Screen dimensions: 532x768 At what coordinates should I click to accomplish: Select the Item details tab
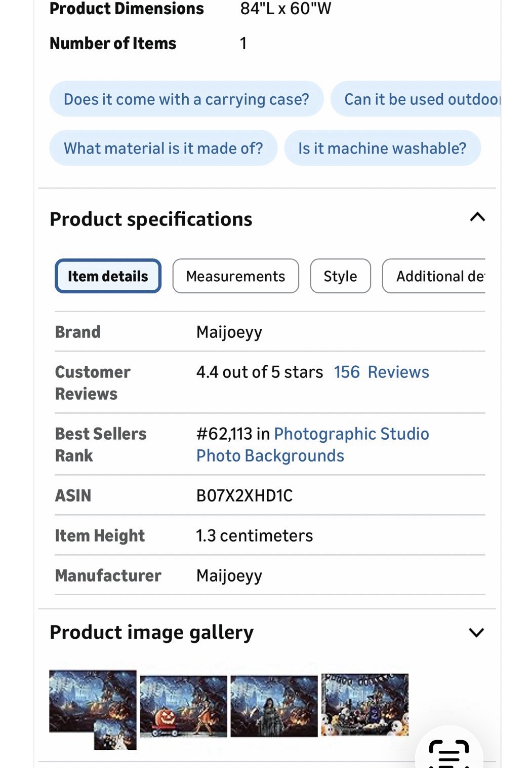[x=108, y=276]
